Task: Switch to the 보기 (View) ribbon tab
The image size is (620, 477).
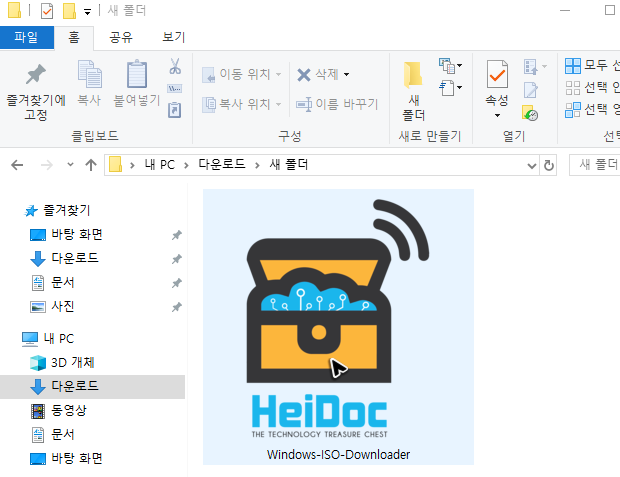Action: tap(174, 37)
